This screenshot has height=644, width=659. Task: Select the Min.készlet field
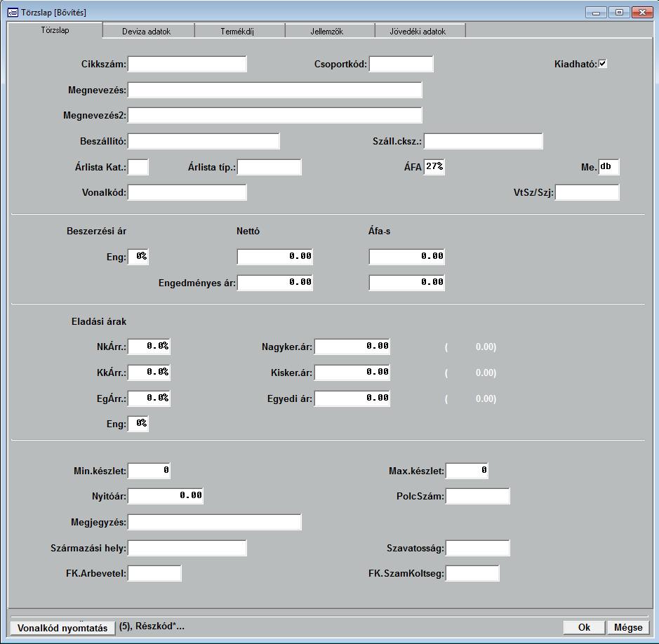click(x=149, y=471)
